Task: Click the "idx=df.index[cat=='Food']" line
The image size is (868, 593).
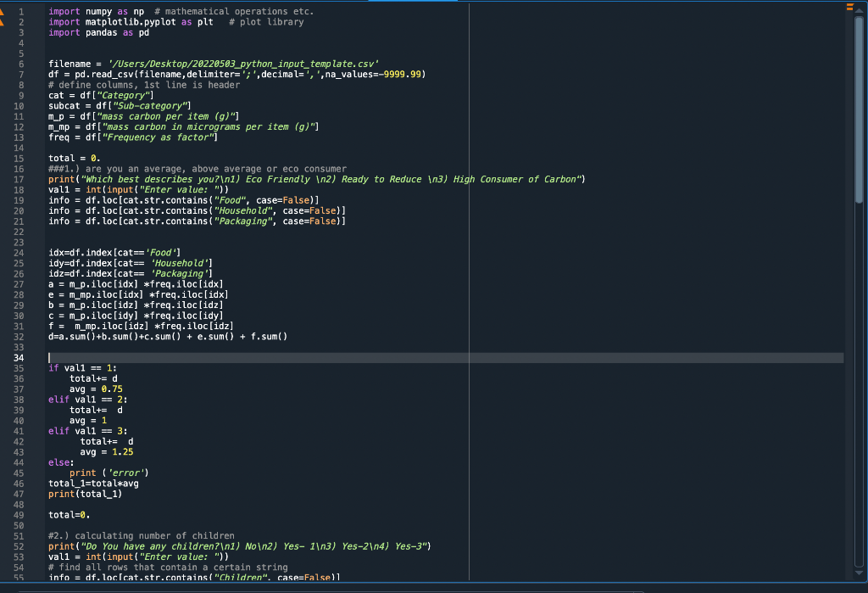Action: pyautogui.click(x=114, y=254)
